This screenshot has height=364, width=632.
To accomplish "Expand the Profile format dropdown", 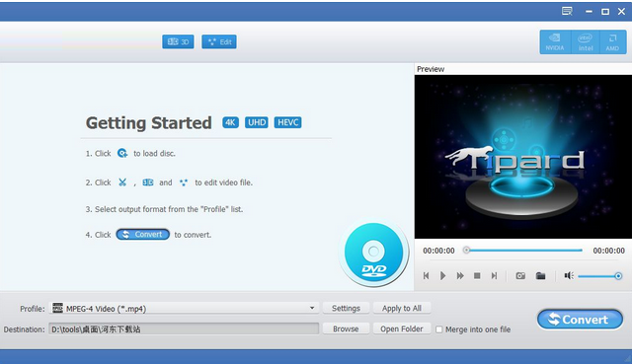I will [x=312, y=308].
